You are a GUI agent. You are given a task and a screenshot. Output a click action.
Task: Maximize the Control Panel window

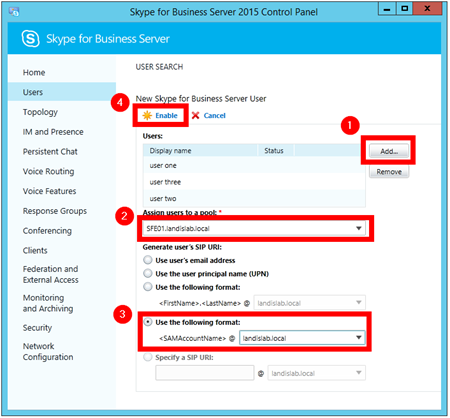click(x=404, y=9)
